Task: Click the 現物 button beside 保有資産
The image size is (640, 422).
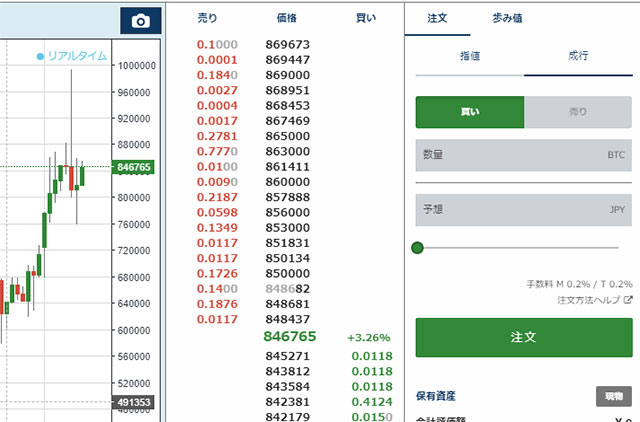Action: pyautogui.click(x=613, y=396)
